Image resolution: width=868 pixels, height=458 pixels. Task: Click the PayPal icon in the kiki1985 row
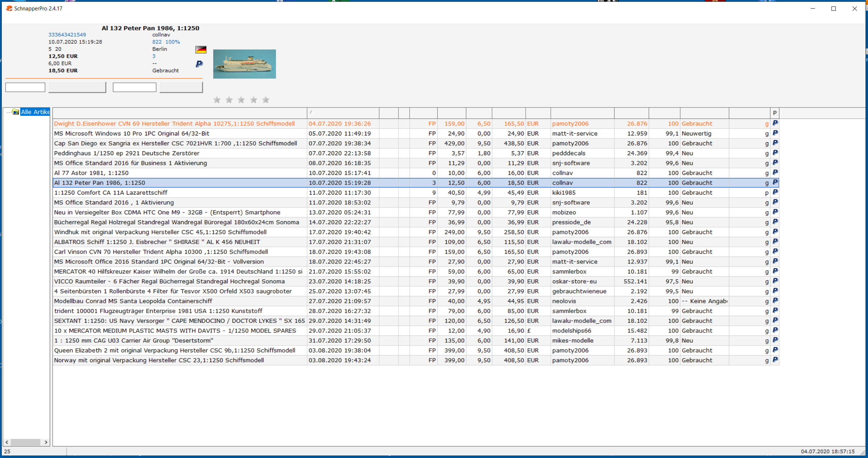pyautogui.click(x=775, y=192)
